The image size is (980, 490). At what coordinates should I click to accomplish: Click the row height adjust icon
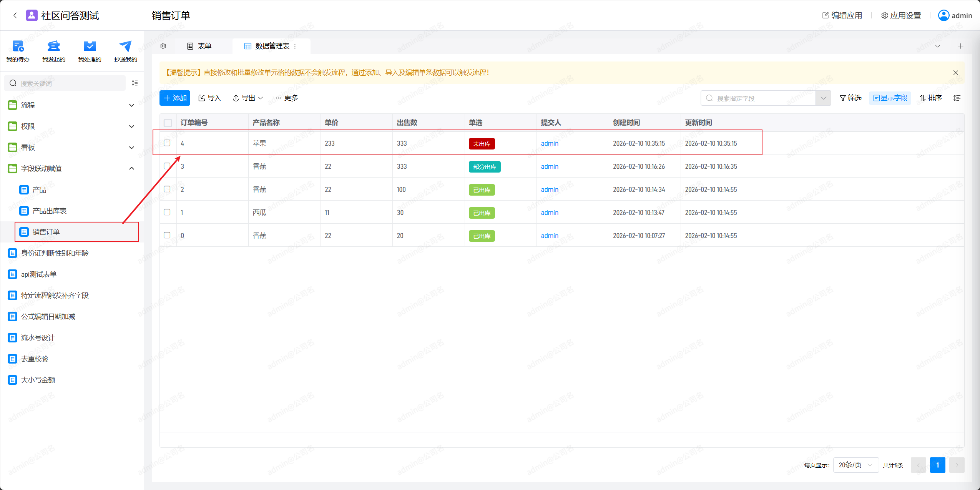coord(957,98)
